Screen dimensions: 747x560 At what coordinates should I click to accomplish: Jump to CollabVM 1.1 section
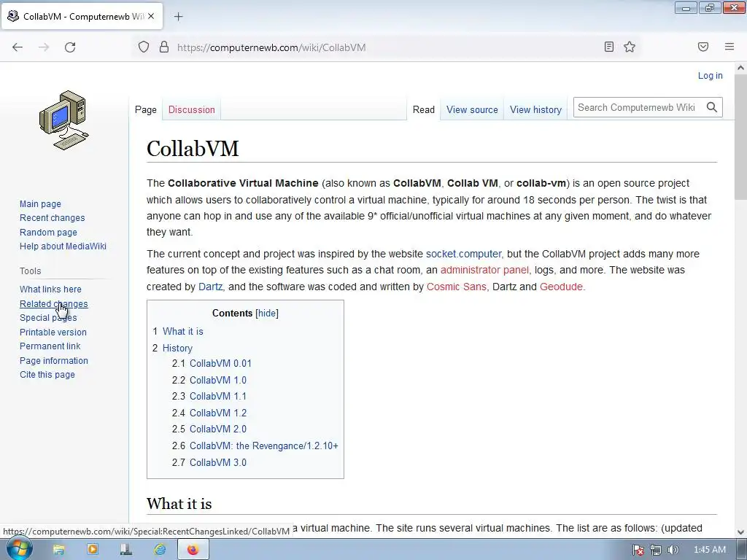218,396
